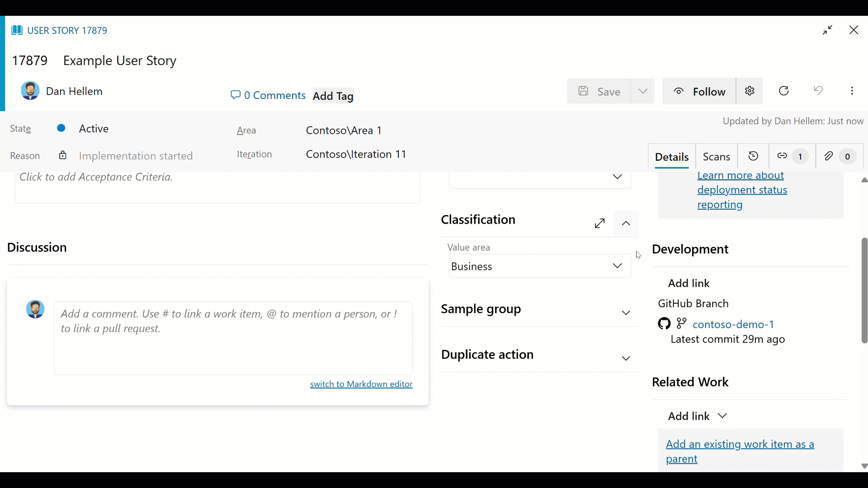Open the Save button dropdown menu
Screen dimensions: 868x488
point(643,91)
